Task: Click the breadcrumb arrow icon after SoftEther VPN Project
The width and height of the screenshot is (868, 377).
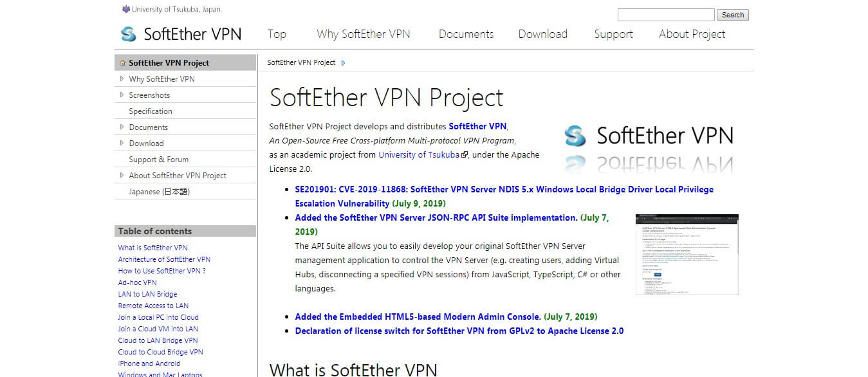Action: pos(344,63)
